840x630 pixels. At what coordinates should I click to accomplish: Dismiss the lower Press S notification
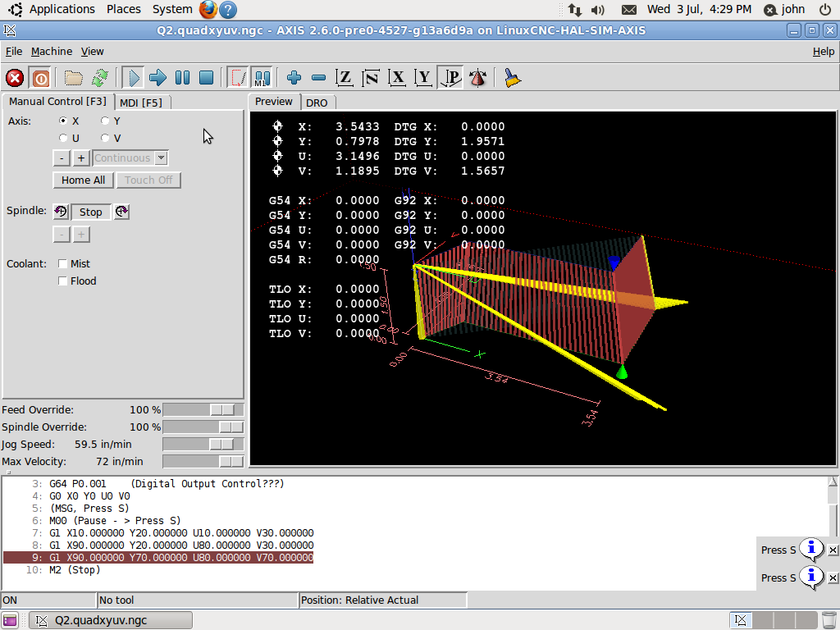(x=833, y=578)
